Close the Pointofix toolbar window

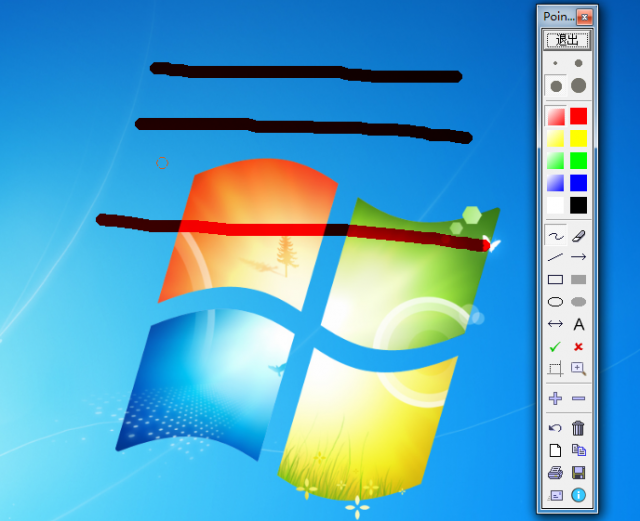(x=584, y=17)
